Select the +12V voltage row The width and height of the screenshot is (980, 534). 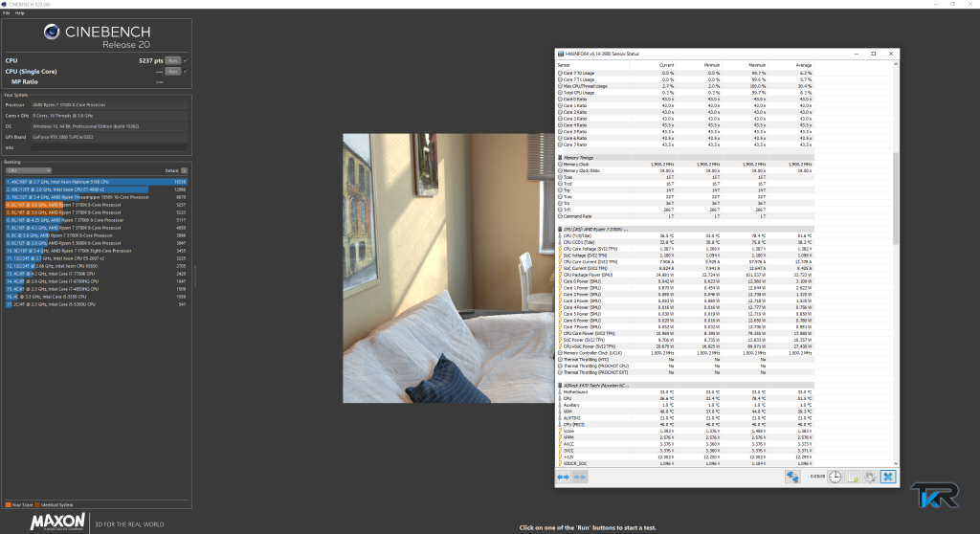tap(684, 457)
